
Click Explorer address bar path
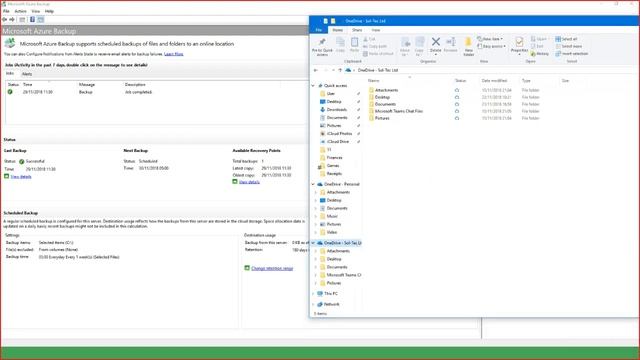point(378,70)
